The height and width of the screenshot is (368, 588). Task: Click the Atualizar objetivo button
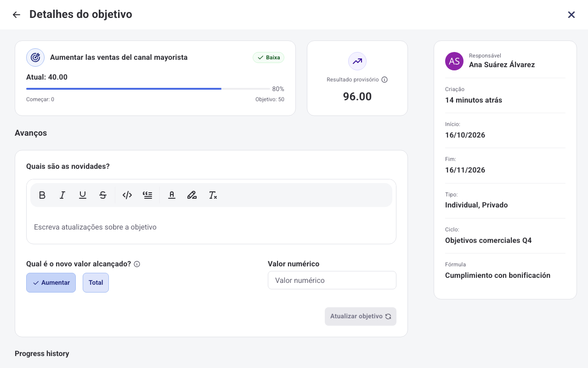click(361, 316)
